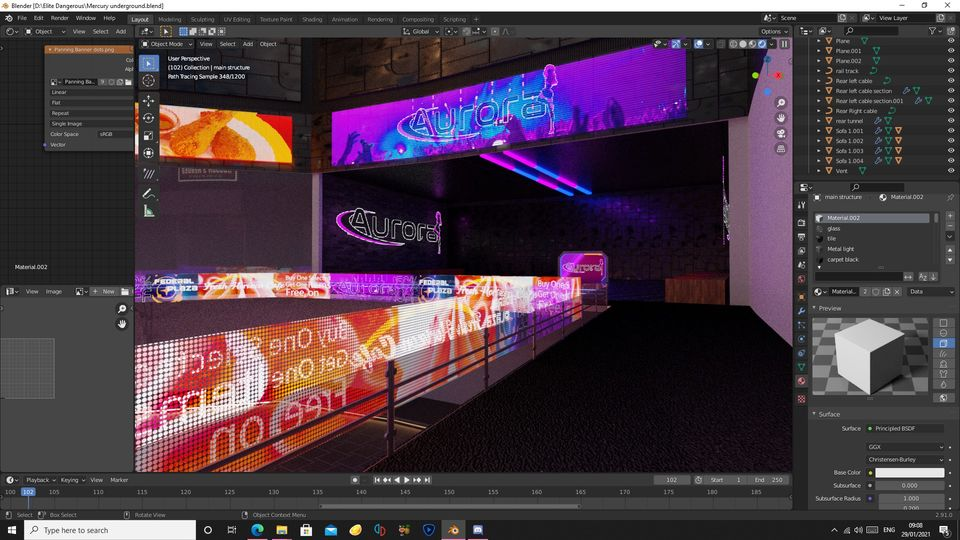Hide Sofa 1.001 in outliner
The image size is (960, 540).
[951, 130]
